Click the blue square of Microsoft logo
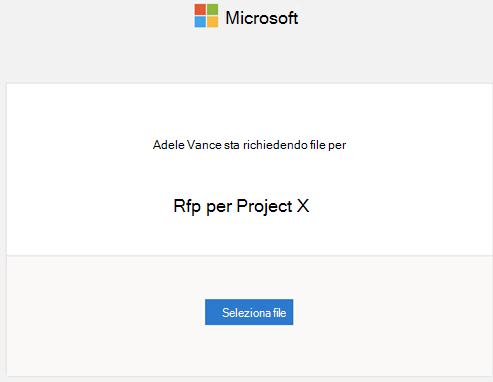Screen dimensions: 493x382 click(200, 22)
